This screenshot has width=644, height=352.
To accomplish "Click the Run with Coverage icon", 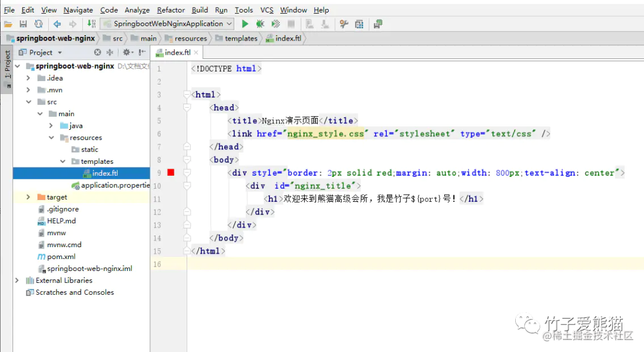I will click(275, 24).
